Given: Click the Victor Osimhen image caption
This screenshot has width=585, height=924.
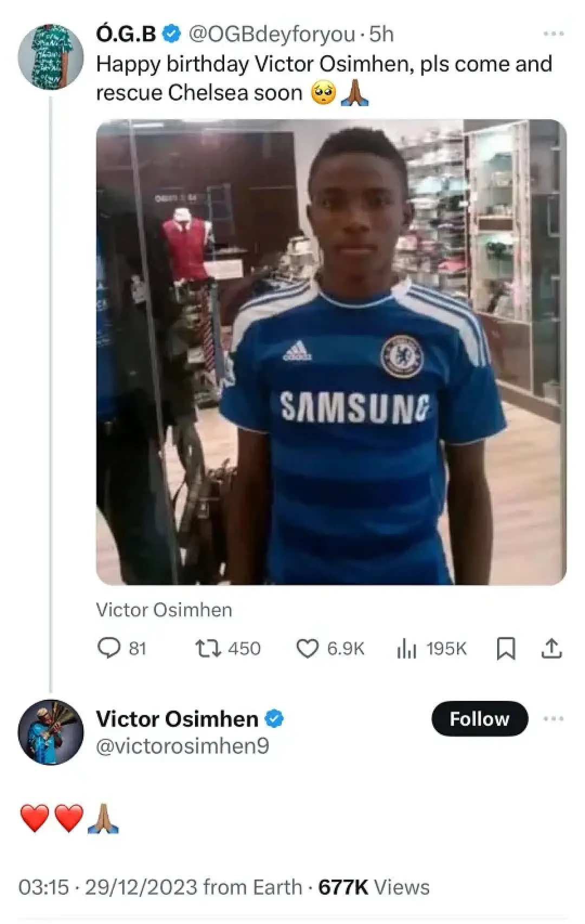Looking at the screenshot, I should [164, 610].
